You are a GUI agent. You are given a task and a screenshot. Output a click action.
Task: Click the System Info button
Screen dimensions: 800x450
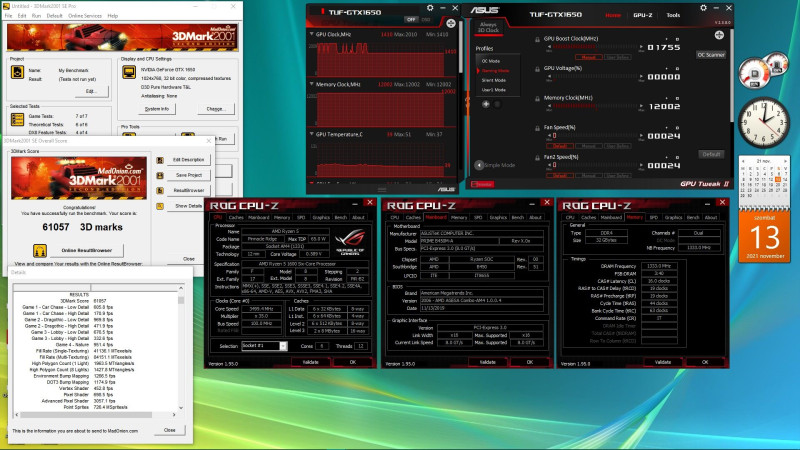click(157, 109)
